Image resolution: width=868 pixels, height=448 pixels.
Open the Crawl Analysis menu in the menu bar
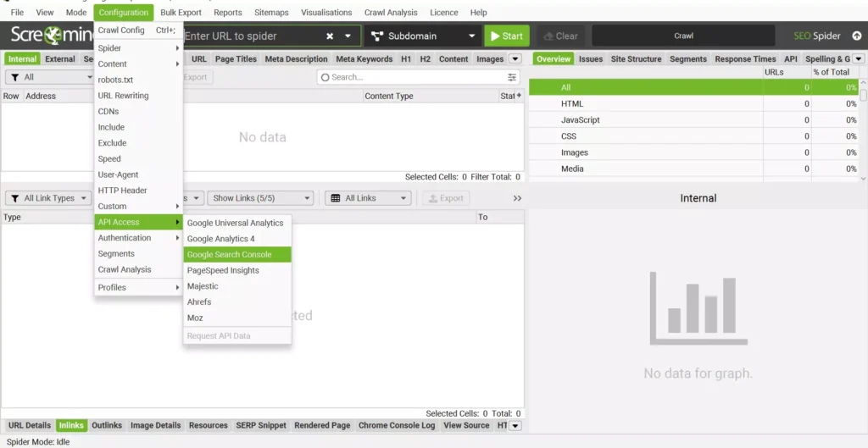pos(391,12)
